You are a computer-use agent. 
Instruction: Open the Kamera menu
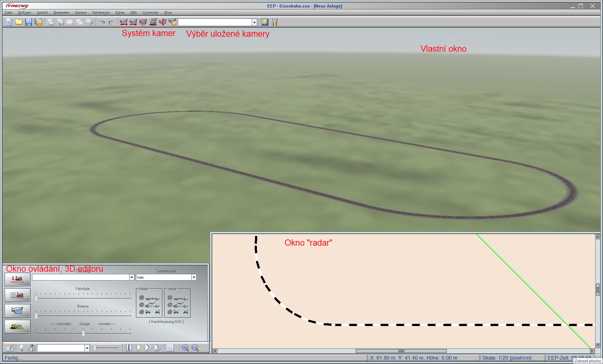coord(81,13)
